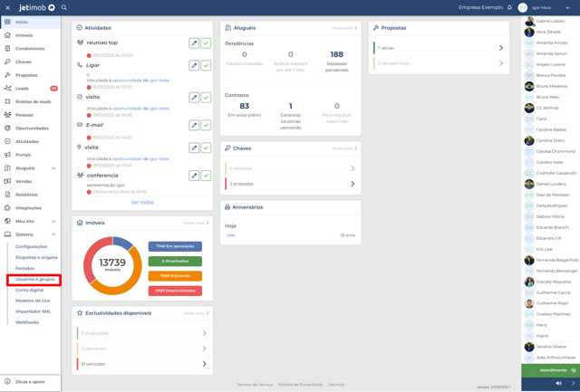Open Condomínios in sidebar
580x392 pixels.
(30, 49)
